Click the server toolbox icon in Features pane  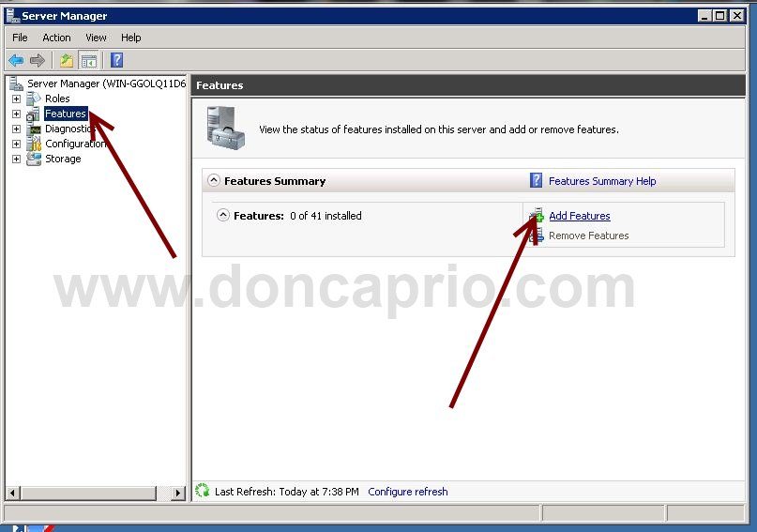tap(225, 129)
